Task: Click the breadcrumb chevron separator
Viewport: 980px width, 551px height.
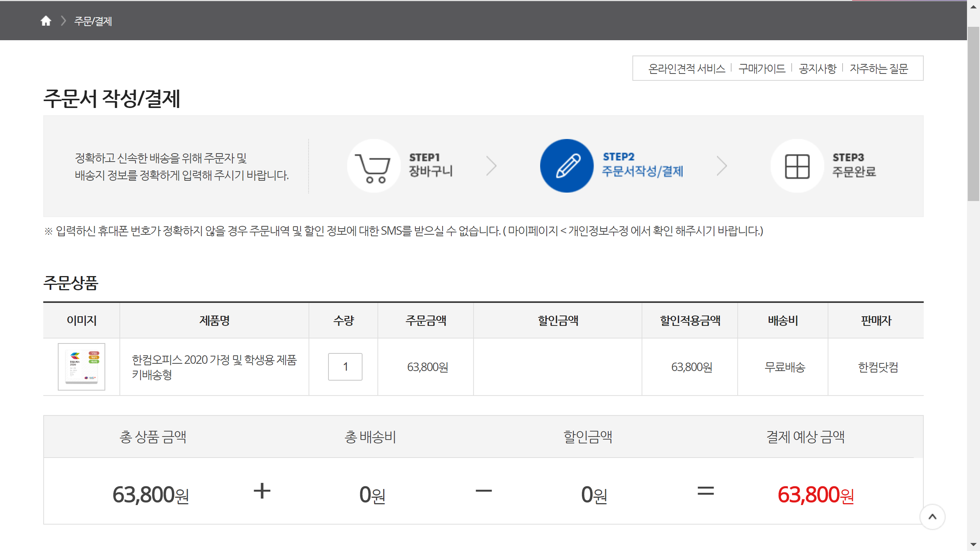Action: coord(64,21)
